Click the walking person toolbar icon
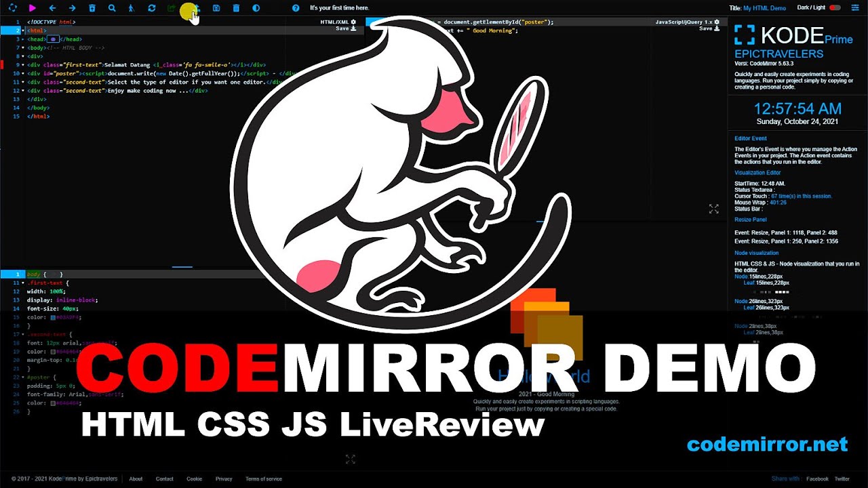This screenshot has height=488, width=868. pos(132,8)
